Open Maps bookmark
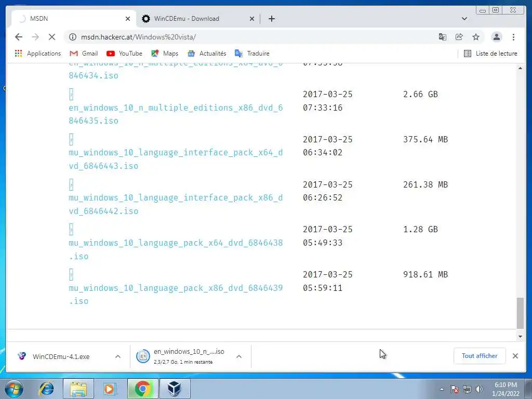The height and width of the screenshot is (399, 532). coord(165,54)
